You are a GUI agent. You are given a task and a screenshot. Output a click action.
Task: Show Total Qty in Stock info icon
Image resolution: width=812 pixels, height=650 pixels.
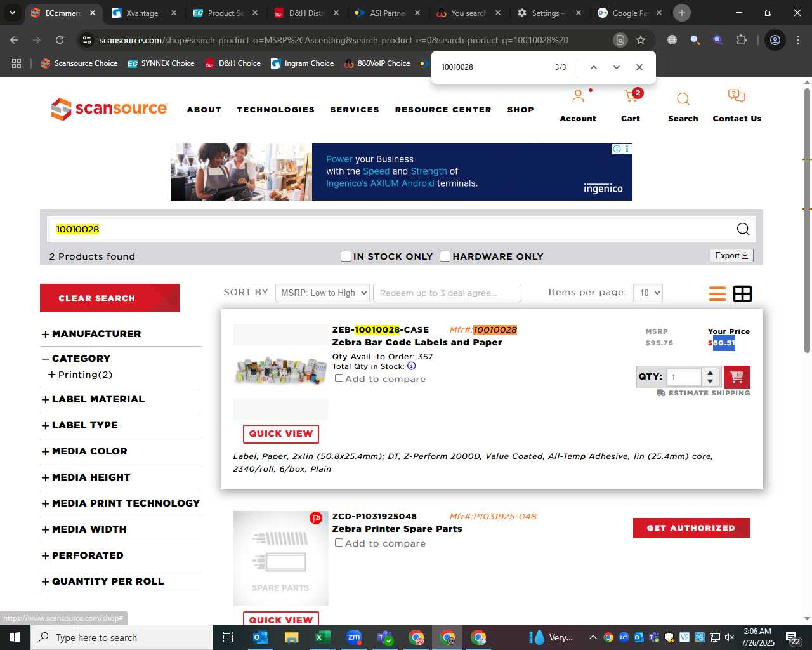pyautogui.click(x=411, y=366)
